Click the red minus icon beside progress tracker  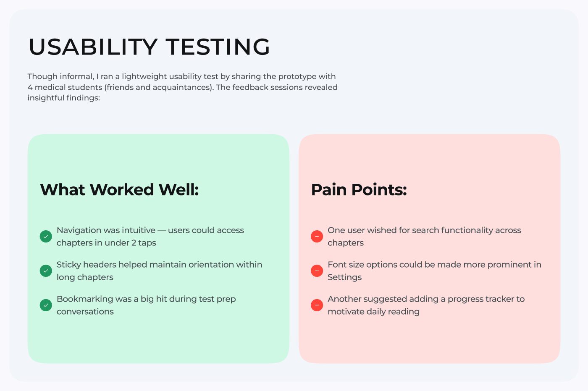[x=317, y=305]
